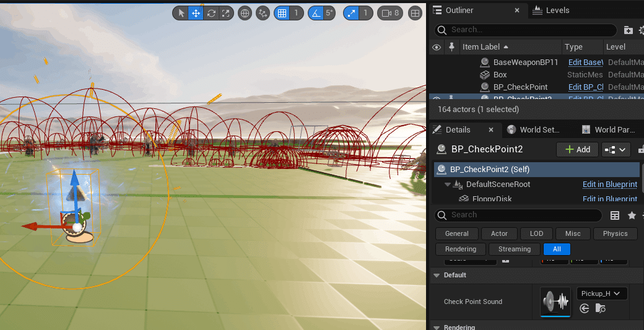The height and width of the screenshot is (330, 644).
Task: Filter details by Streaming
Action: (514, 249)
